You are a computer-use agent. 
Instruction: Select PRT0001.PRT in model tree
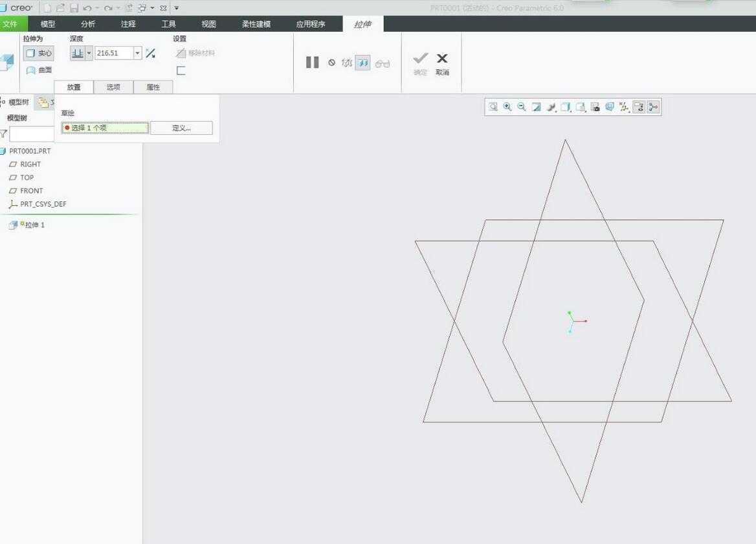(26, 151)
